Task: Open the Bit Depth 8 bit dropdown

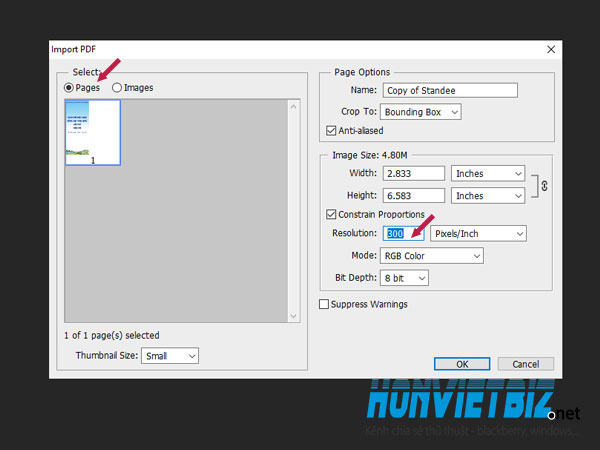Action: click(404, 278)
